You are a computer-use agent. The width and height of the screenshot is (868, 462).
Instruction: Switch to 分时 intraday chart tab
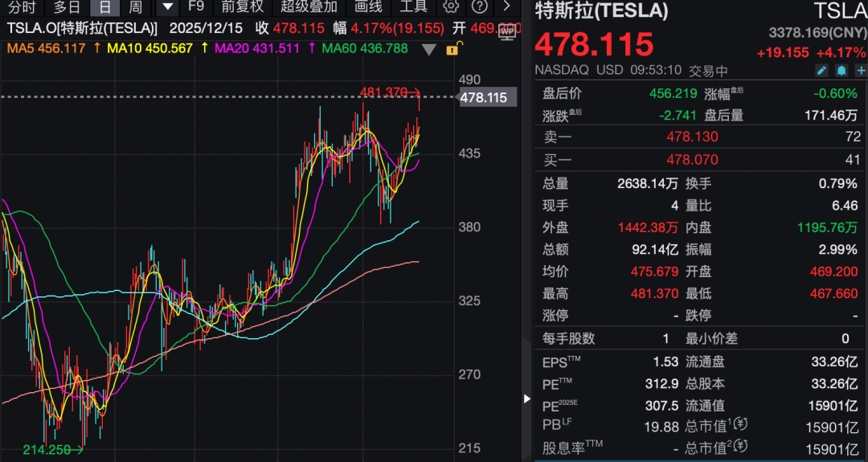pos(22,7)
